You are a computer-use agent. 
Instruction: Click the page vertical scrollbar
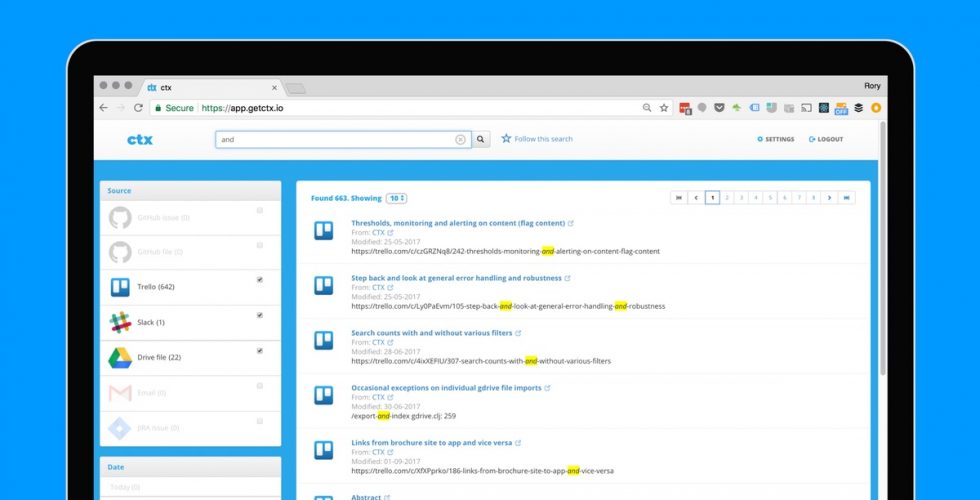[x=882, y=247]
